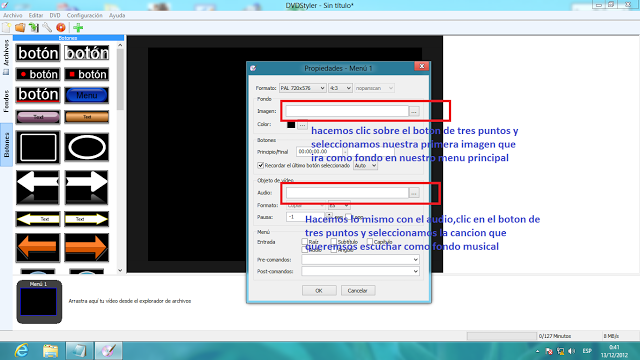Open the audio language 'es' dropdown

pos(339,205)
